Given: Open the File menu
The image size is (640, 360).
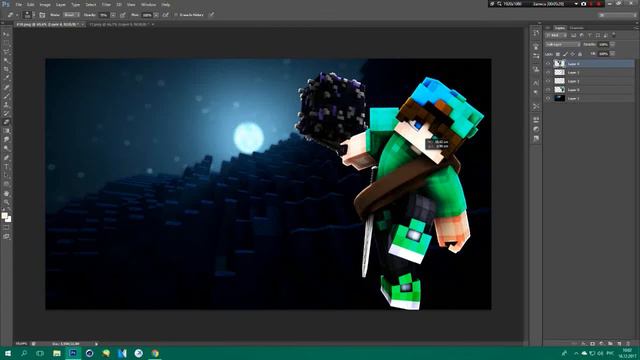Looking at the screenshot, I should (18, 4).
